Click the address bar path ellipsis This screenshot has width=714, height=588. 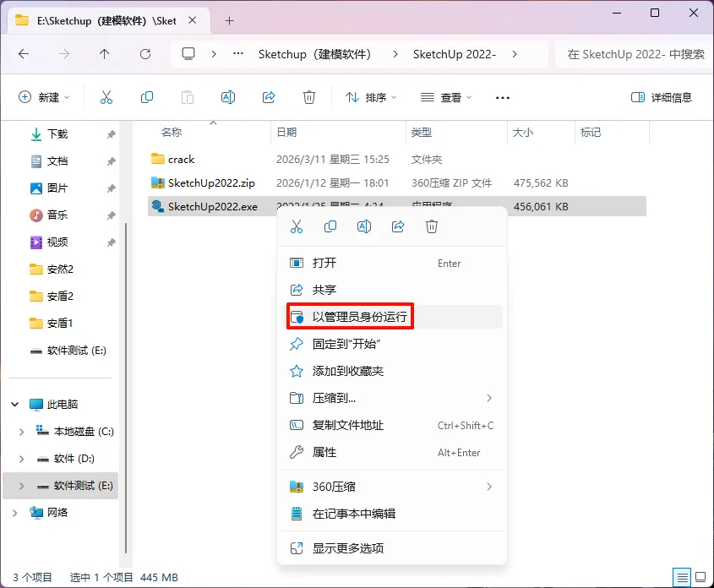(x=237, y=54)
